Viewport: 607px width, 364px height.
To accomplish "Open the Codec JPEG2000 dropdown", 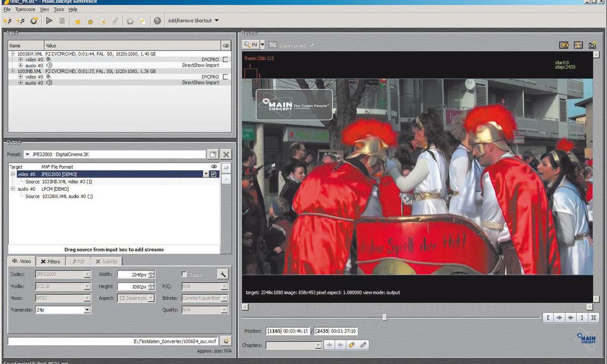I will tap(87, 275).
